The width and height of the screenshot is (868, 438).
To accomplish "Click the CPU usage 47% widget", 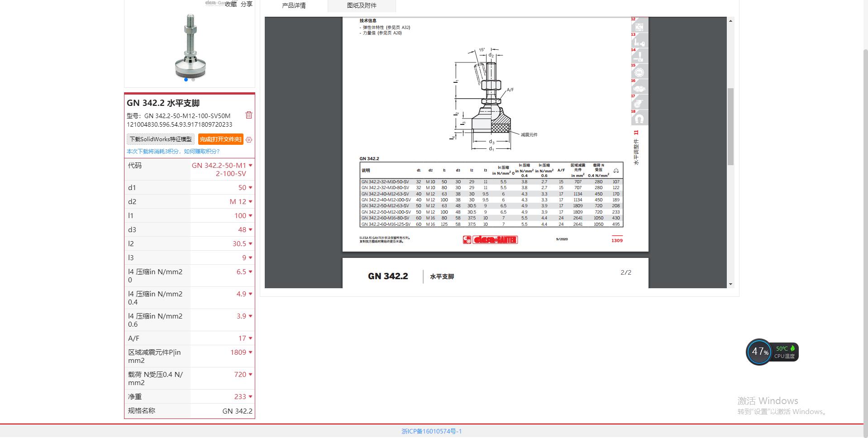I will pyautogui.click(x=759, y=352).
